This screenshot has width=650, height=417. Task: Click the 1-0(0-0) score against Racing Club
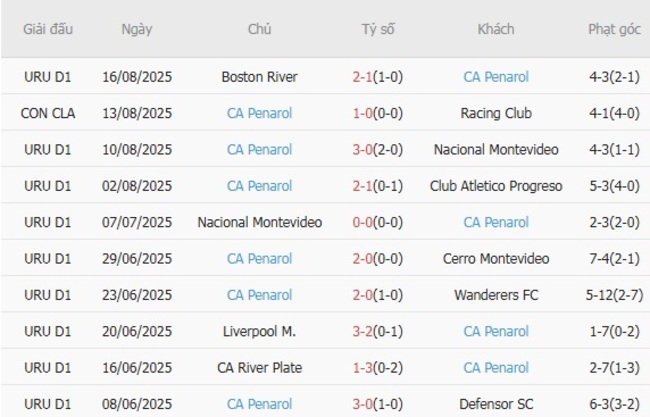coord(378,113)
